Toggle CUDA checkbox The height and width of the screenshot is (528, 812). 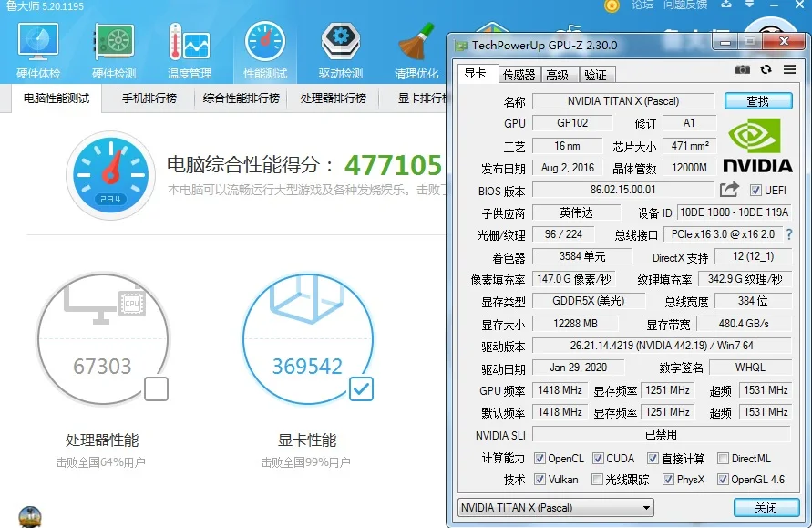click(598, 459)
